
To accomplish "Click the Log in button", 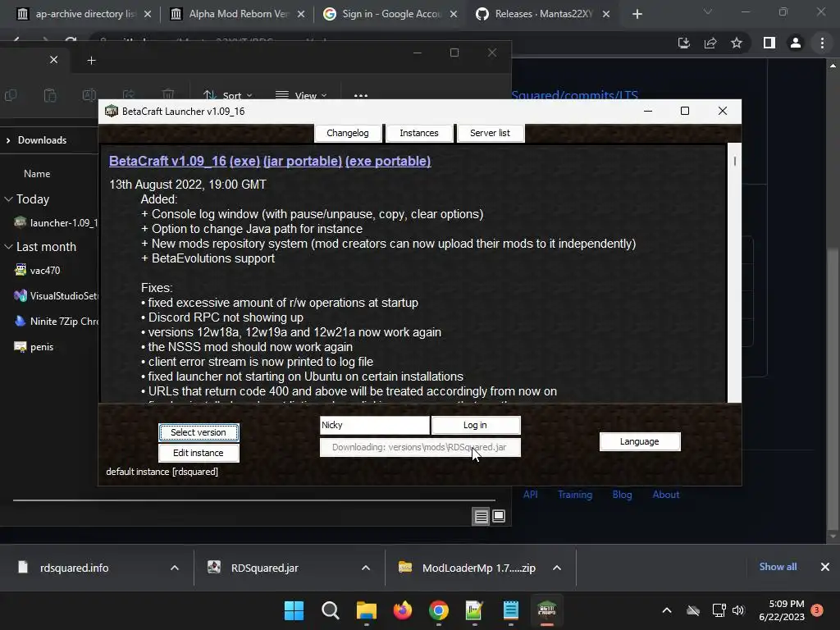I will 475,425.
